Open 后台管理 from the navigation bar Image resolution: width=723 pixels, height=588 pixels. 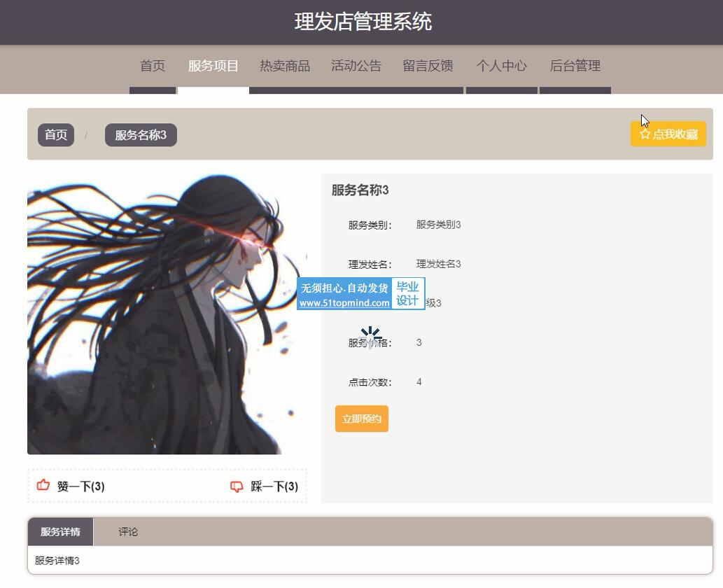point(575,66)
